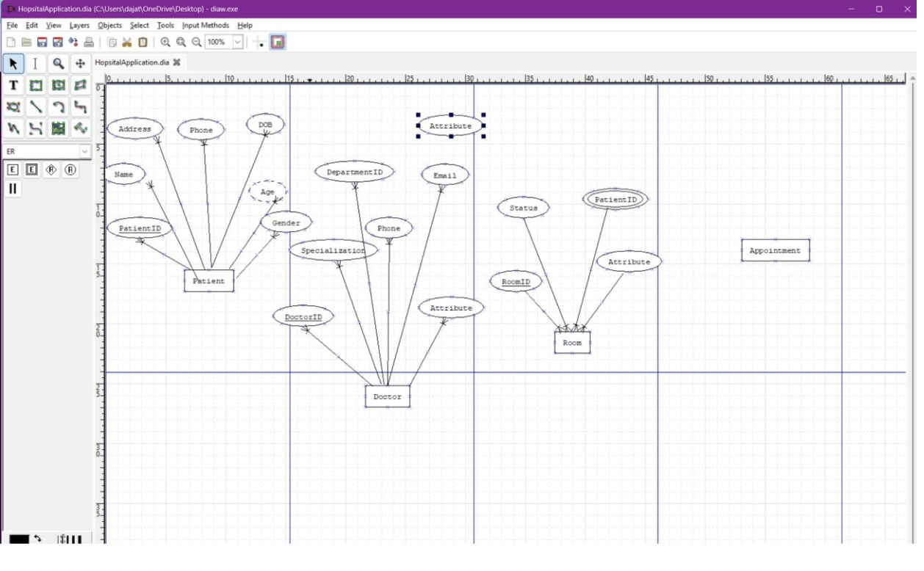
Task: Select the Magnify zoom tool
Action: 58,64
